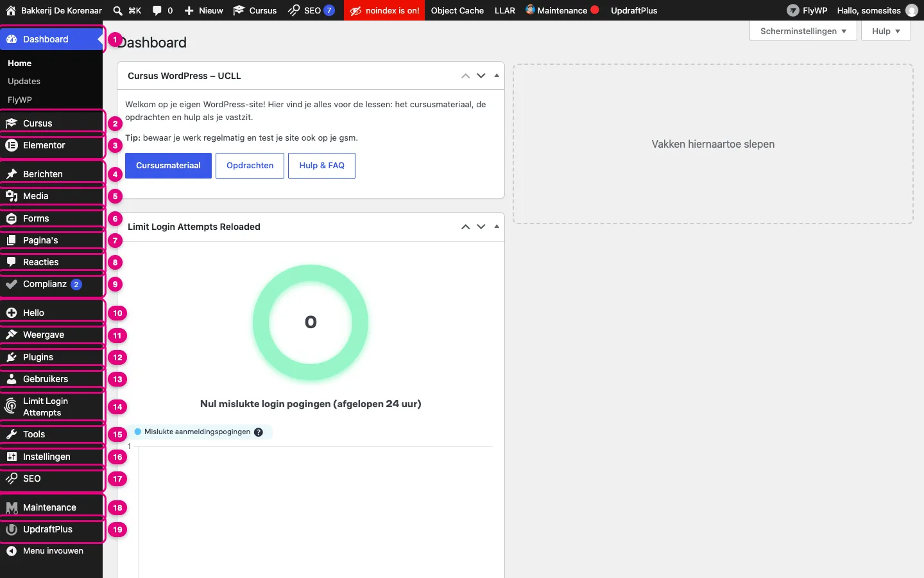
Task: Click the home icon beside Bakkerij De Korenaar
Action: click(x=11, y=10)
